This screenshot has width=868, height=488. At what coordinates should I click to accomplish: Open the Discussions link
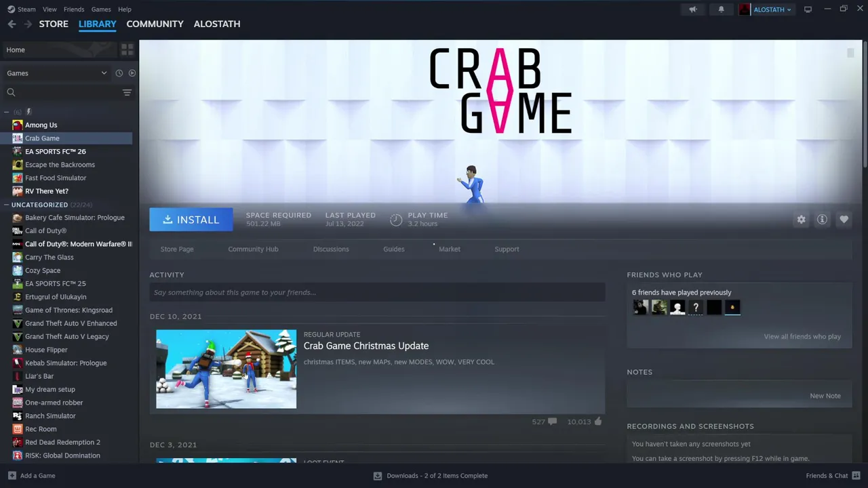coord(331,249)
